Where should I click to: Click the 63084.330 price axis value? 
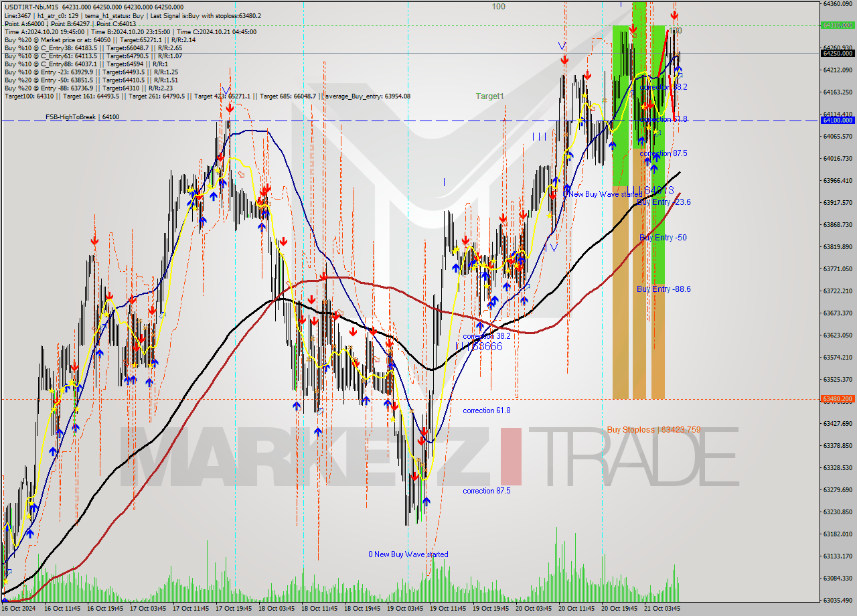click(x=838, y=578)
